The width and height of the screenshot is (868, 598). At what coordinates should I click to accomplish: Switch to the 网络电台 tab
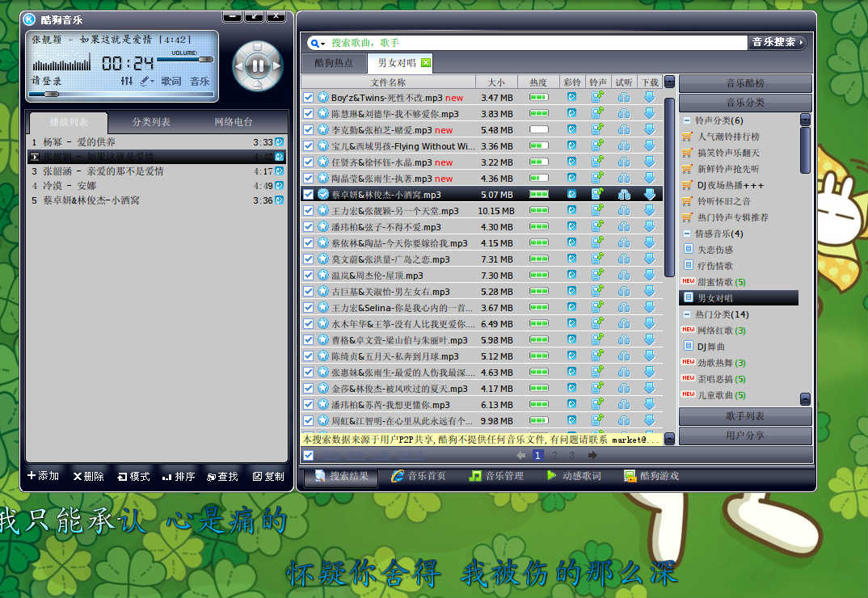point(233,122)
